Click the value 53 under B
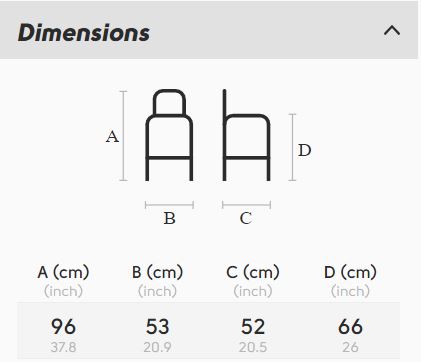This screenshot has height=362, width=421. coord(157,327)
